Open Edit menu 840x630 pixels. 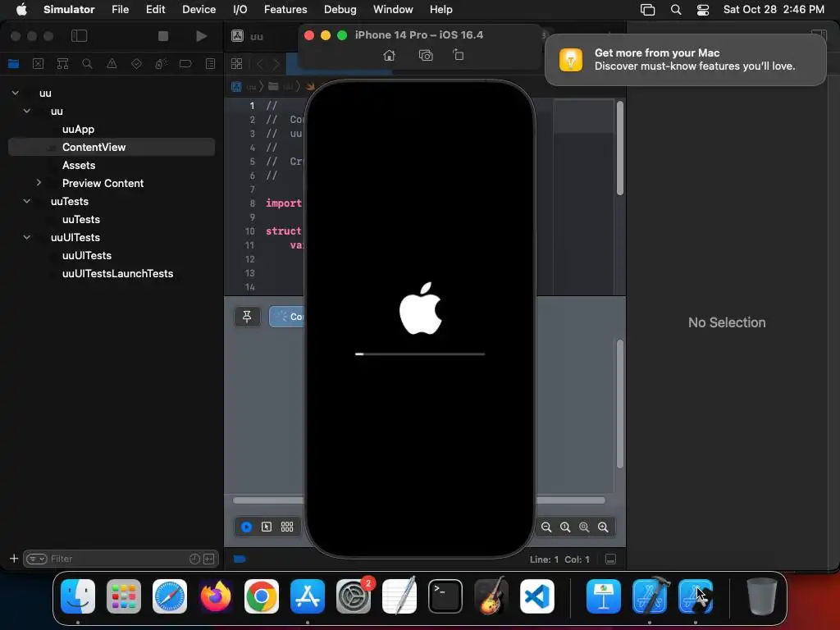pos(155,10)
